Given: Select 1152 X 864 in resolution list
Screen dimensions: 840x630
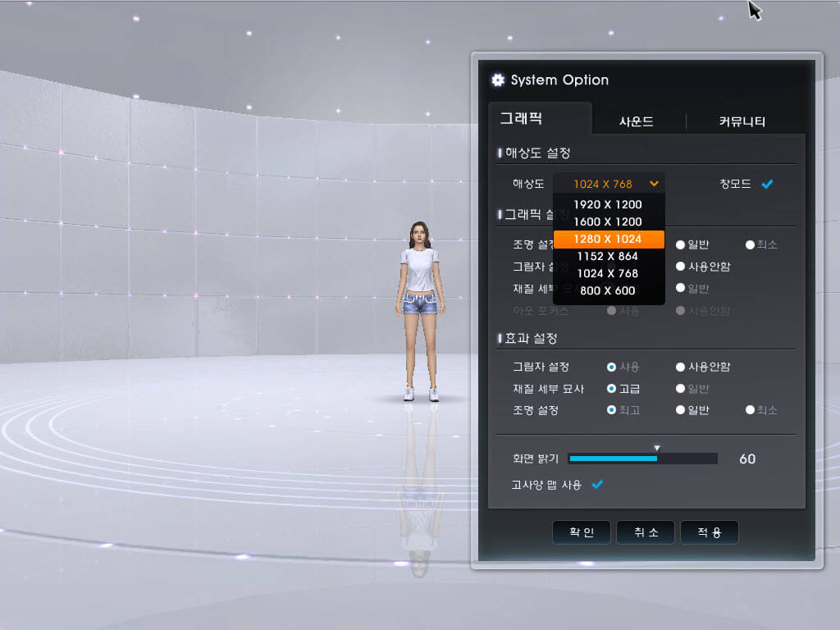Looking at the screenshot, I should pos(608,256).
